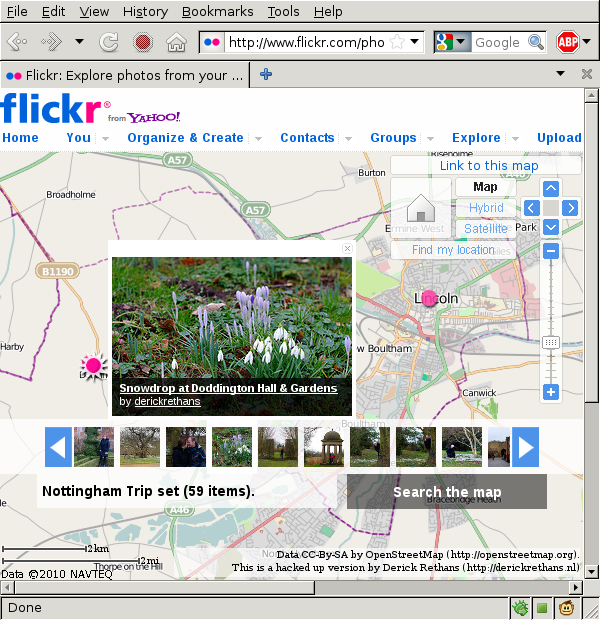The image size is (600, 620).
Task: Open the Link to this map link
Action: (489, 166)
